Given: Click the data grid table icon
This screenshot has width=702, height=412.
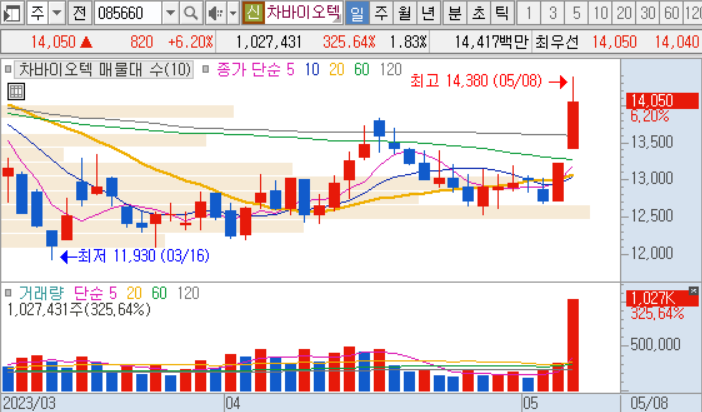Looking at the screenshot, I should pyautogui.click(x=16, y=91).
